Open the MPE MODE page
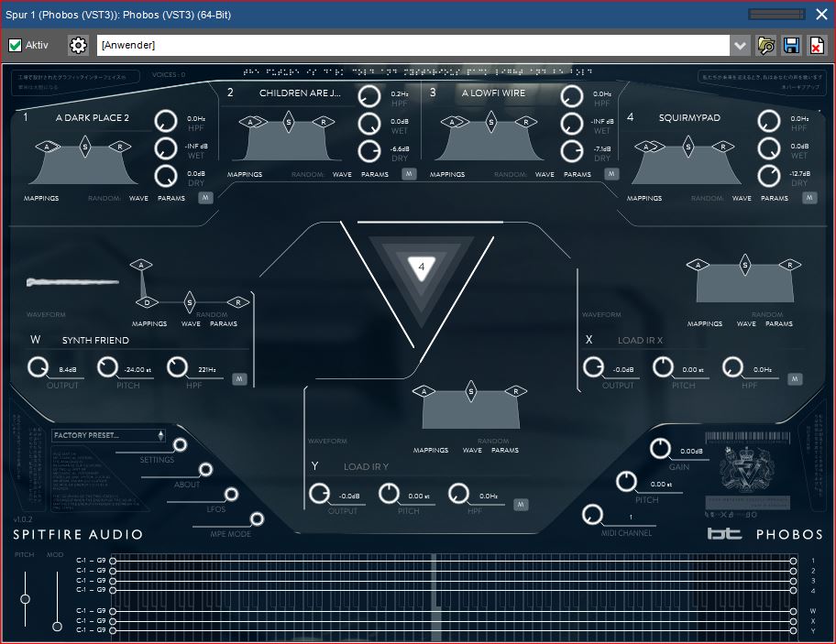The width and height of the screenshot is (836, 644). 257,518
